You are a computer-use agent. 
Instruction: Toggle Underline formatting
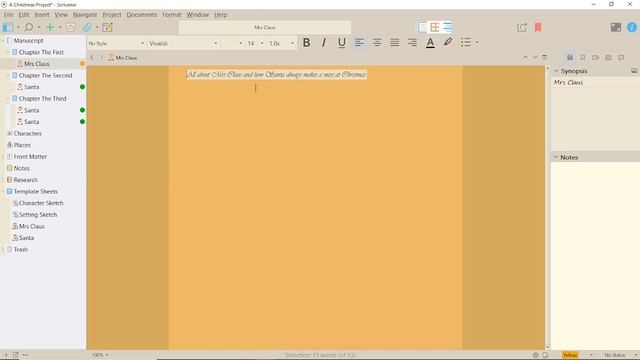point(342,42)
